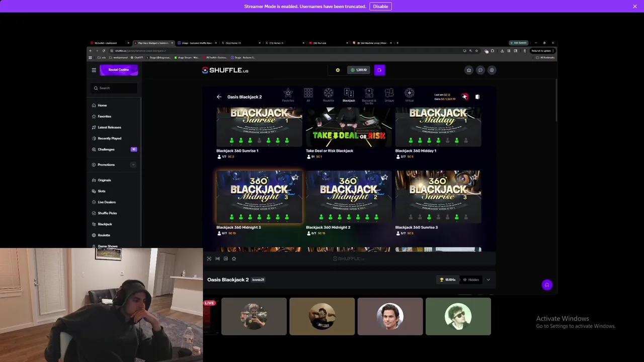The width and height of the screenshot is (644, 362).
Task: Open a new browser tab
Action: coord(397,43)
